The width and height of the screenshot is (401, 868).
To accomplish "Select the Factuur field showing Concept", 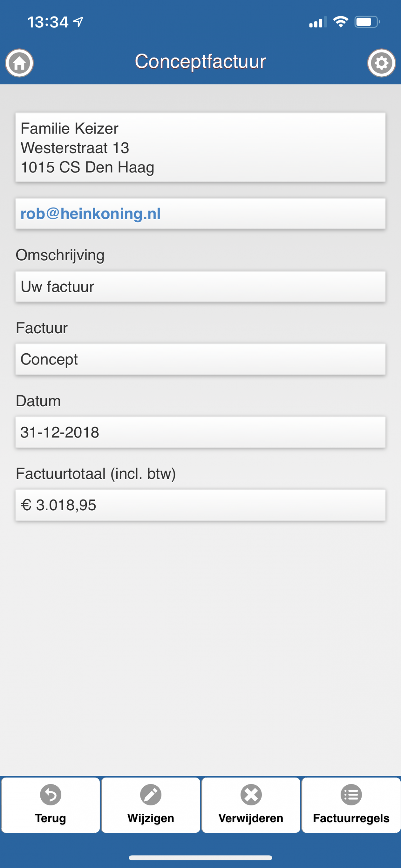I will tap(200, 360).
